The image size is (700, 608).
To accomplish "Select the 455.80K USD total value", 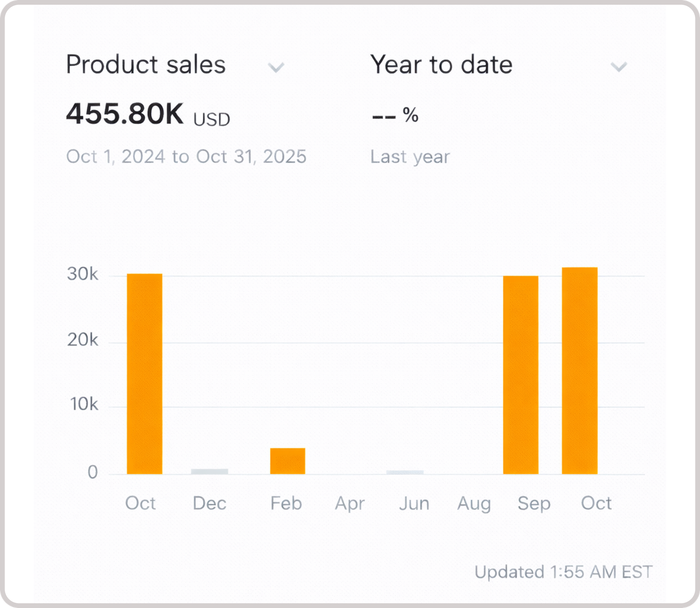I will (148, 115).
